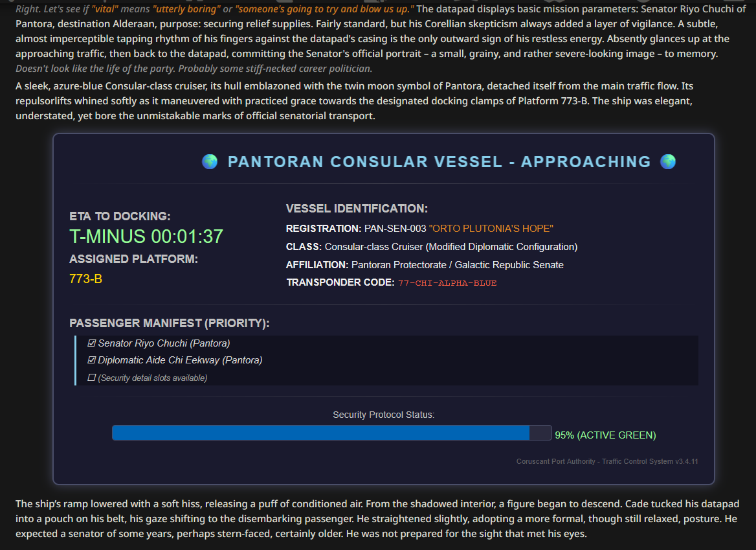The width and height of the screenshot is (756, 550).
Task: Click the Coruscant Port Authority footer text
Action: pyautogui.click(x=607, y=462)
